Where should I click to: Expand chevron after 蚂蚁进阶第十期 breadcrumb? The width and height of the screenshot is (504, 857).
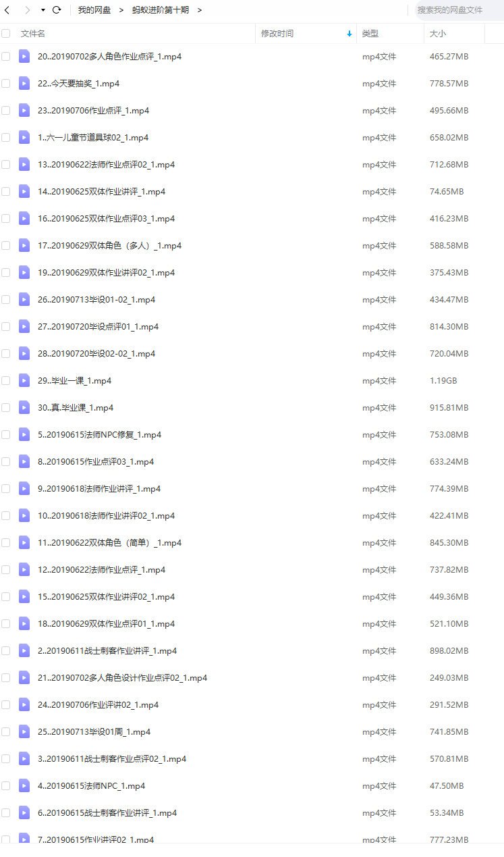200,10
